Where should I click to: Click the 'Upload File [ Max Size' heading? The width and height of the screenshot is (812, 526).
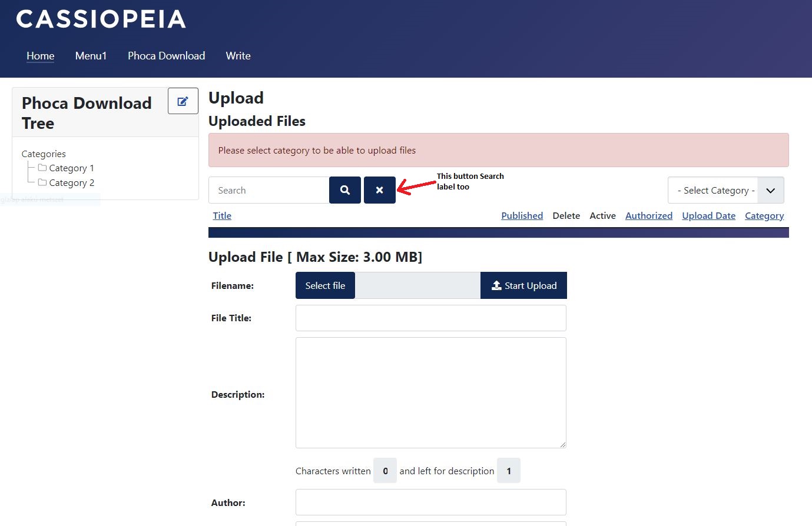[315, 257]
